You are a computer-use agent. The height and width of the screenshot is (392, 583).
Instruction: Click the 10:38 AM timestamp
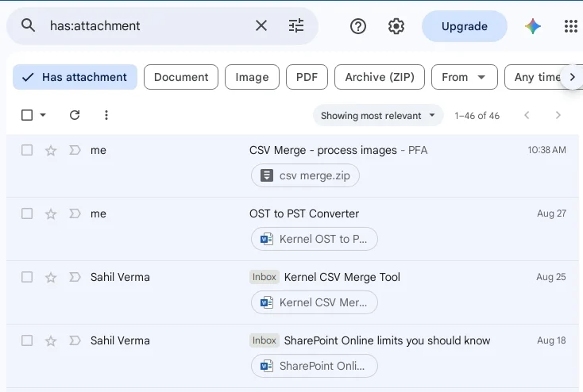pyautogui.click(x=547, y=150)
